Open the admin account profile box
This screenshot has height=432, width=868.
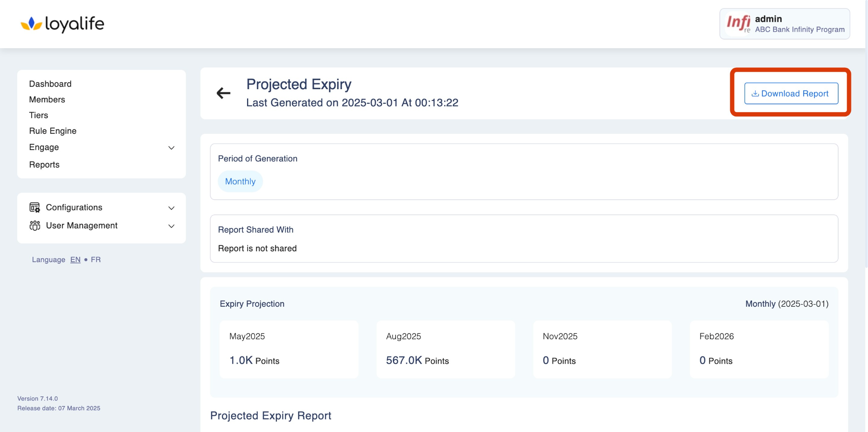[784, 24]
